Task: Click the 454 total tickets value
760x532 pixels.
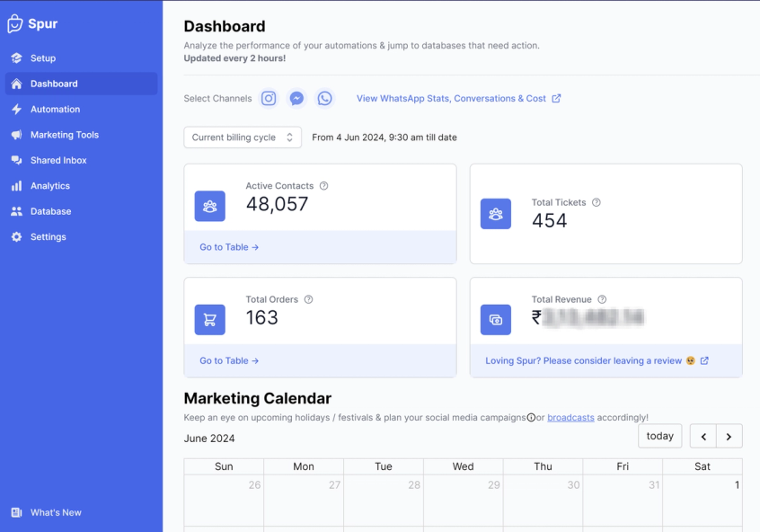Action: [x=549, y=221]
